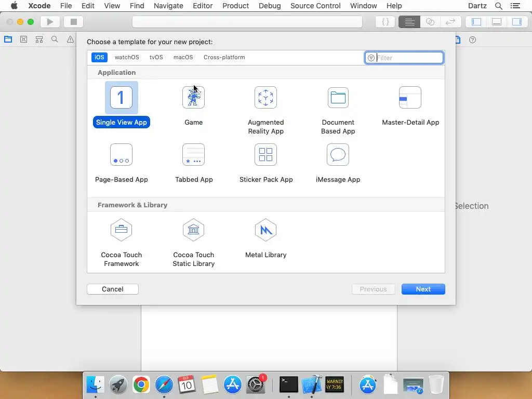Open Terminal from the Dock
This screenshot has height=399, width=532.
click(x=289, y=384)
